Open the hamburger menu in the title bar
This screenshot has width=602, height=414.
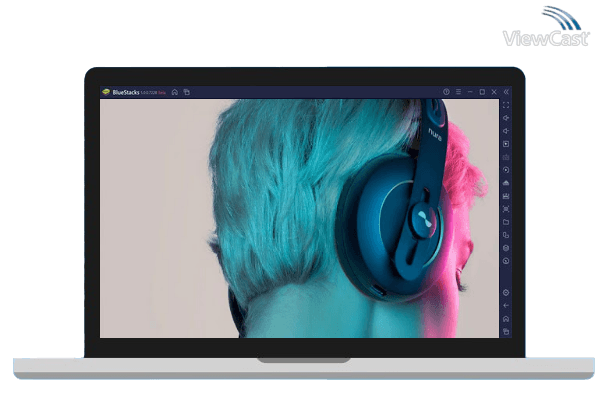(458, 92)
